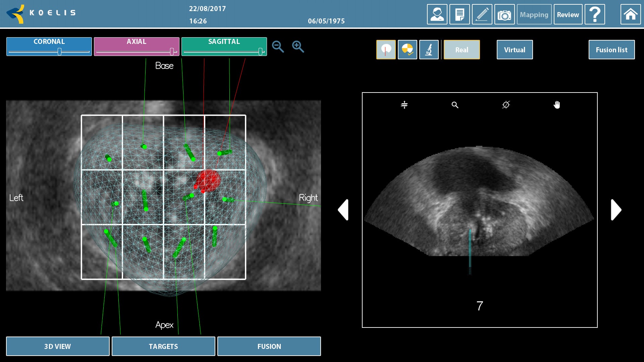
Task: Take a screenshot with camera icon
Action: 504,14
